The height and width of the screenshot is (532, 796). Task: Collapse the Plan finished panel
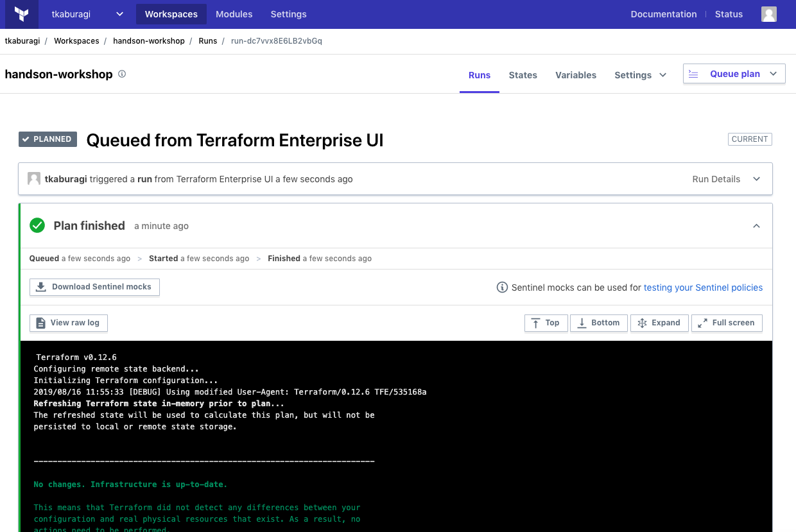(756, 226)
